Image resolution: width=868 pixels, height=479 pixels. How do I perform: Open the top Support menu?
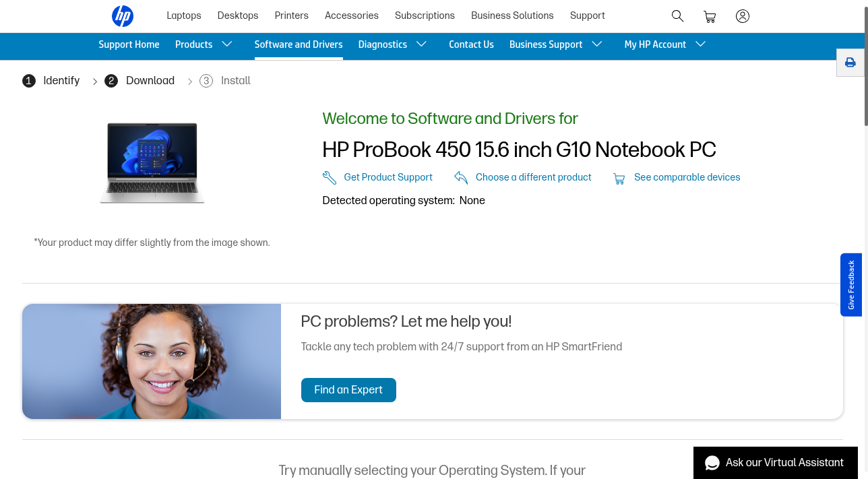tap(588, 15)
